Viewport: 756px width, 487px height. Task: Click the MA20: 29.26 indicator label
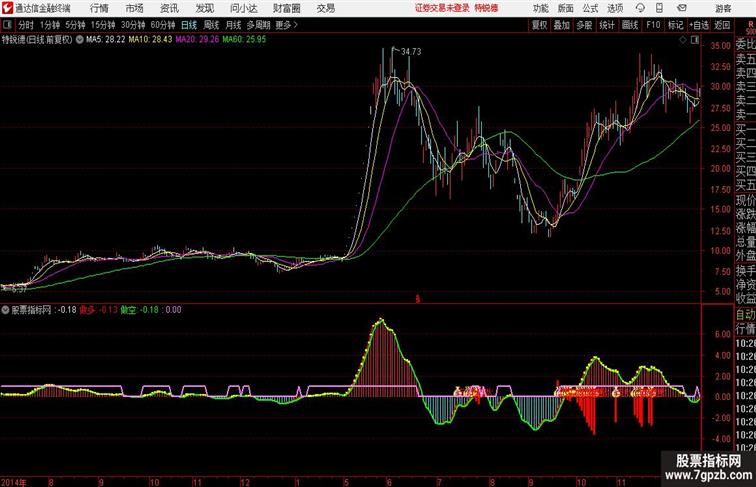(197, 40)
